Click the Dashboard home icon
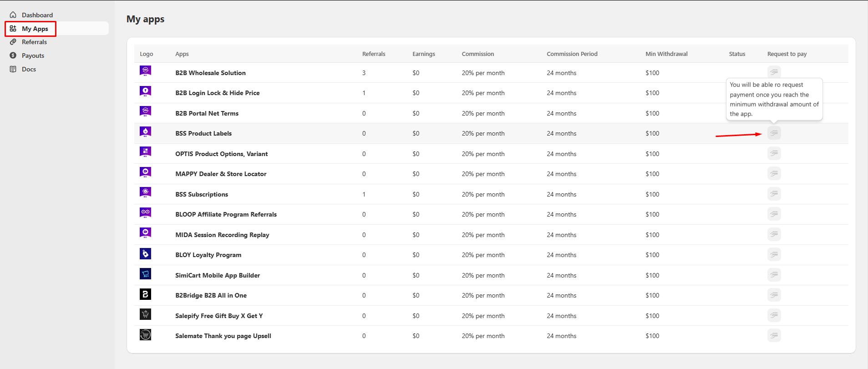Viewport: 868px width, 369px height. click(13, 15)
